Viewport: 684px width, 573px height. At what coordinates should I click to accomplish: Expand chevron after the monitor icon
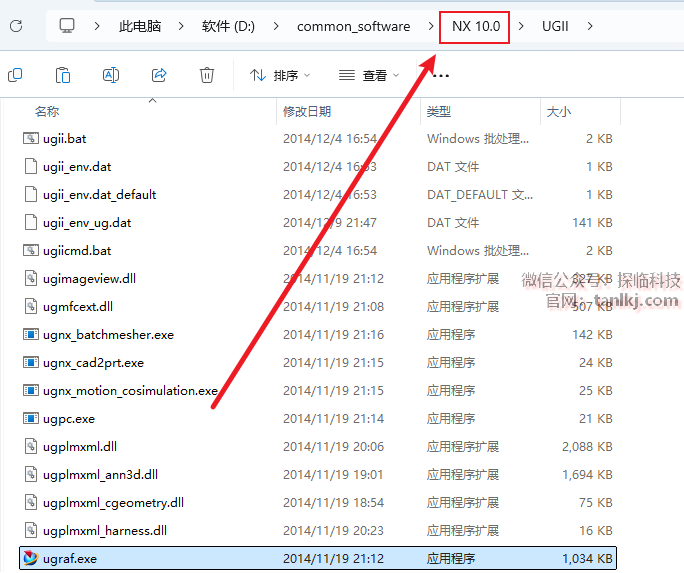(97, 26)
